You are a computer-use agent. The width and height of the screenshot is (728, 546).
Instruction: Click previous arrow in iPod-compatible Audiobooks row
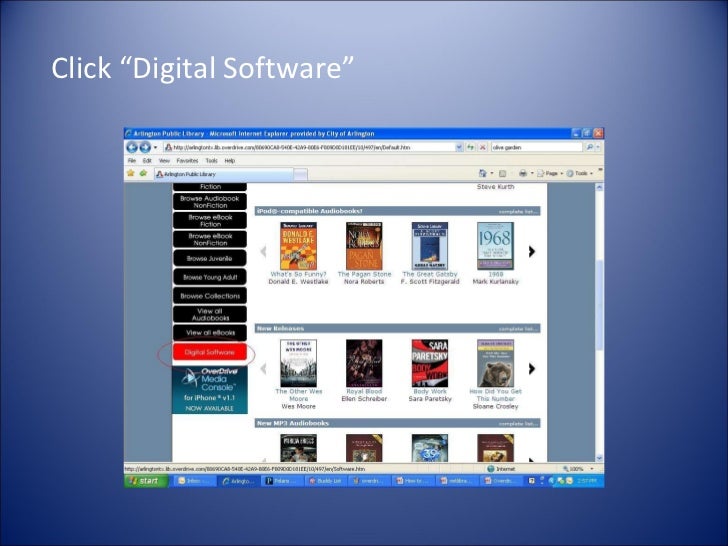(x=263, y=251)
